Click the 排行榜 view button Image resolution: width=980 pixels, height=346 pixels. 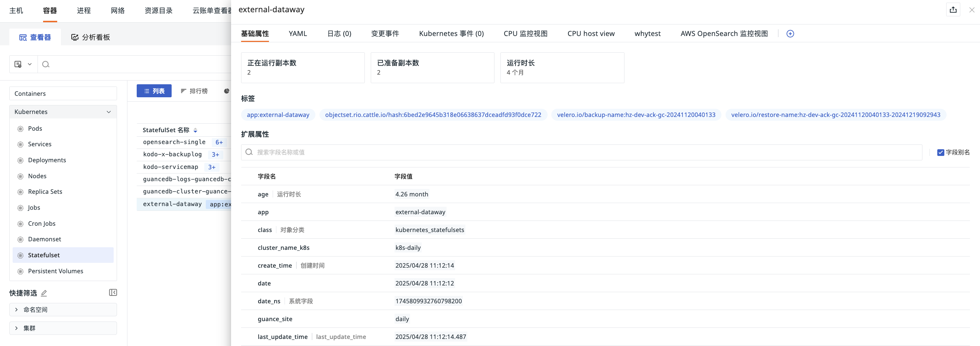(x=194, y=91)
